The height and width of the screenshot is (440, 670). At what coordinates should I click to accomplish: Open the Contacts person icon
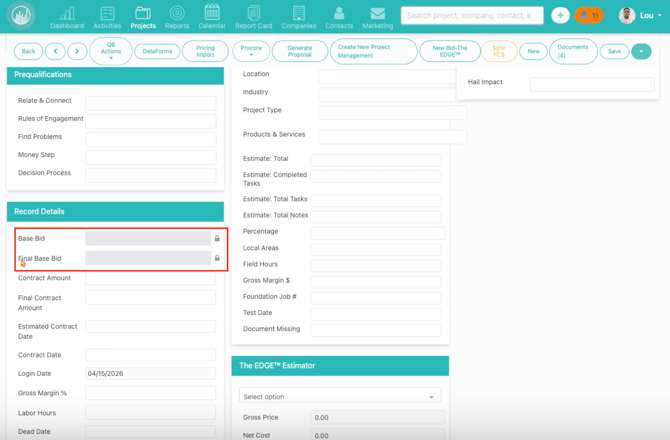click(339, 17)
